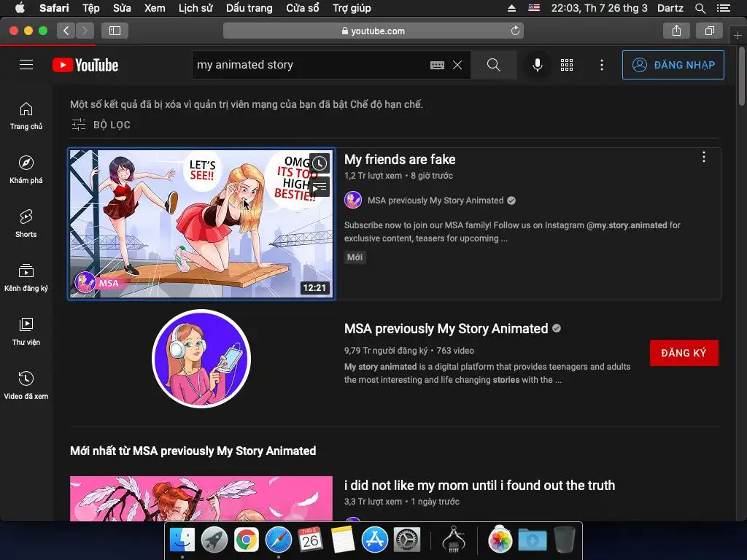Open the Apple menu
Image resolution: width=747 pixels, height=560 pixels.
pos(20,8)
